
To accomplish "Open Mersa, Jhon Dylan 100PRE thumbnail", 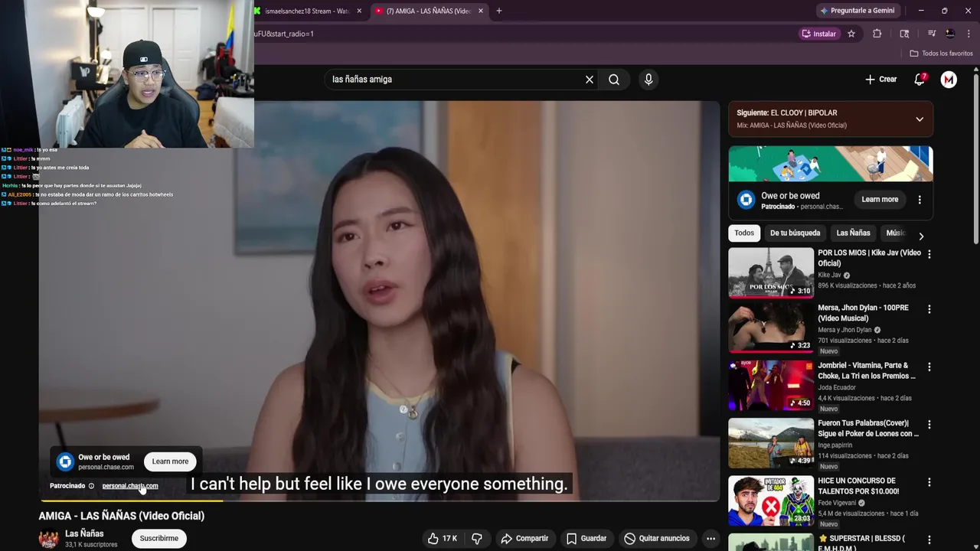I will [x=771, y=327].
